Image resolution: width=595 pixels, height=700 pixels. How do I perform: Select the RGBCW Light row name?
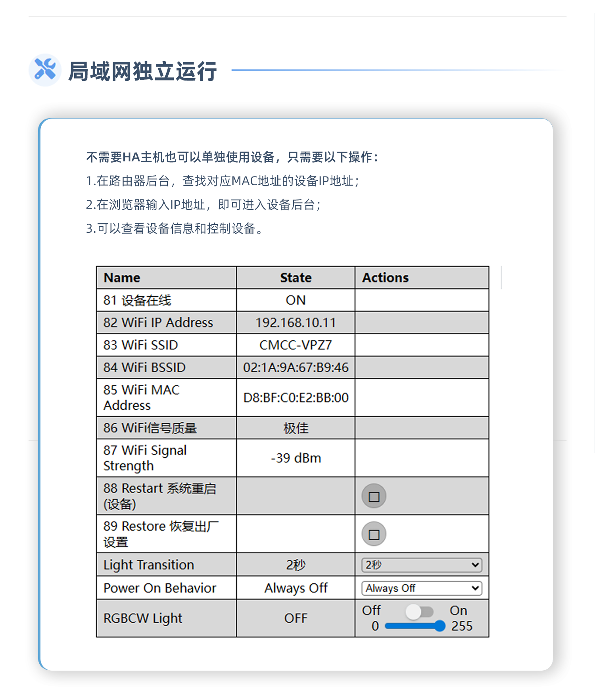click(x=143, y=618)
